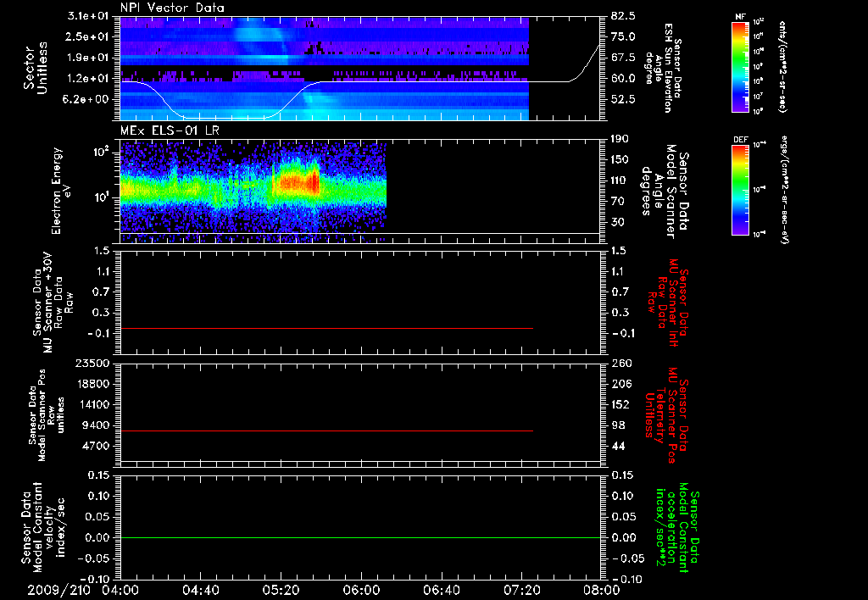
Task: Click the '9400' scanner position tick value
Action: click(96, 425)
